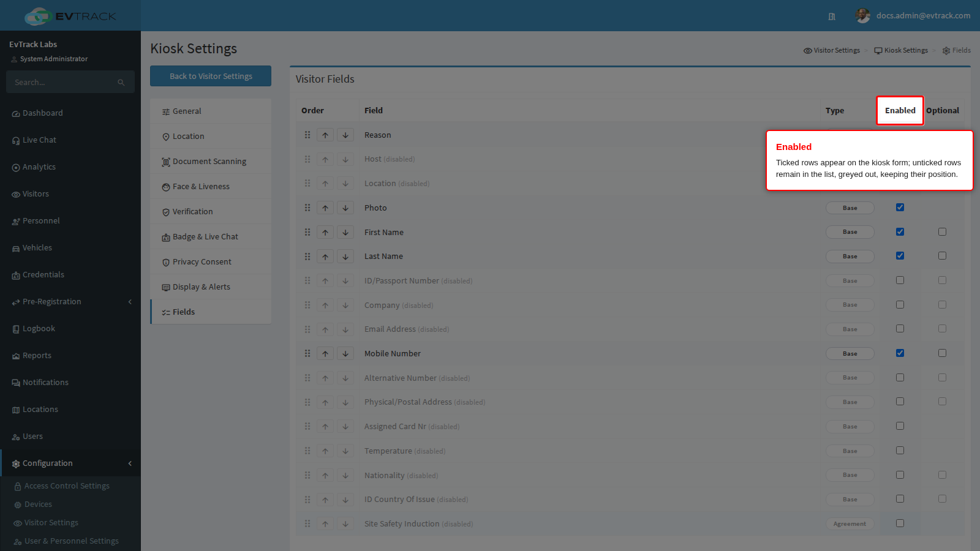Open Logbook in sidebar
Screen dimensions: 980x551
70,329
